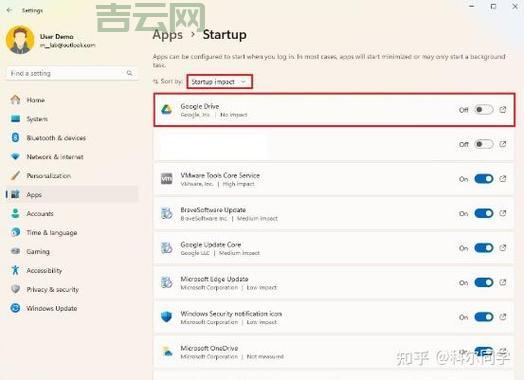Disable Windows Security notification icon toggle
The height and width of the screenshot is (380, 524).
point(484,317)
